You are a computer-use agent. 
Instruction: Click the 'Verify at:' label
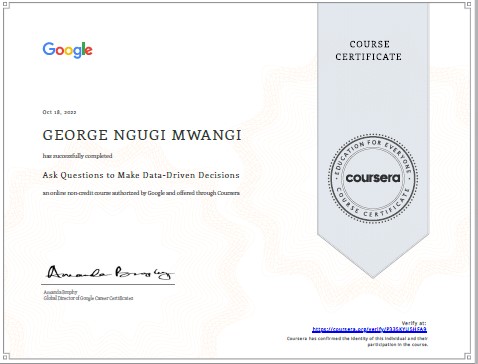click(414, 323)
